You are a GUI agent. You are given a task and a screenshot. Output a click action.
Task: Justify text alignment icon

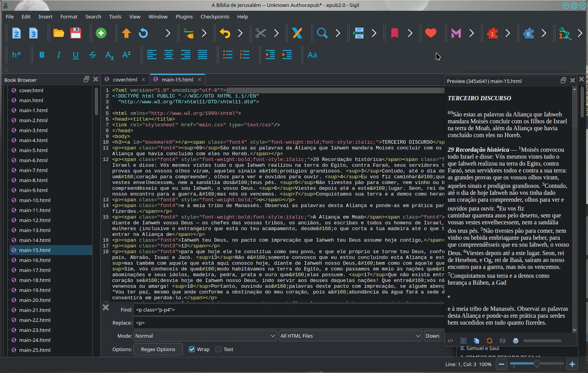[x=203, y=55]
